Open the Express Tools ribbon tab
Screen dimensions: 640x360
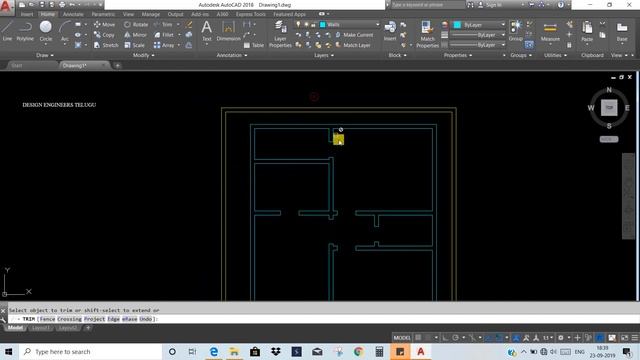pos(251,14)
